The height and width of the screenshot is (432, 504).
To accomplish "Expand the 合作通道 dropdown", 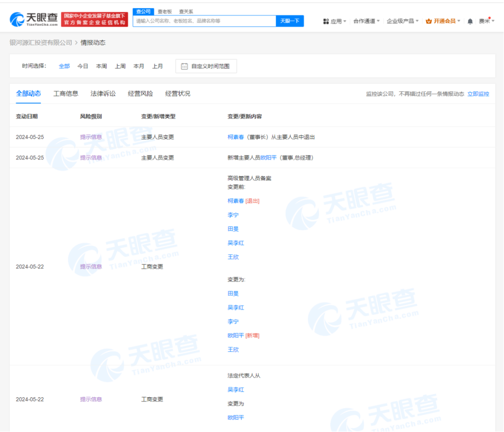I will (x=365, y=21).
